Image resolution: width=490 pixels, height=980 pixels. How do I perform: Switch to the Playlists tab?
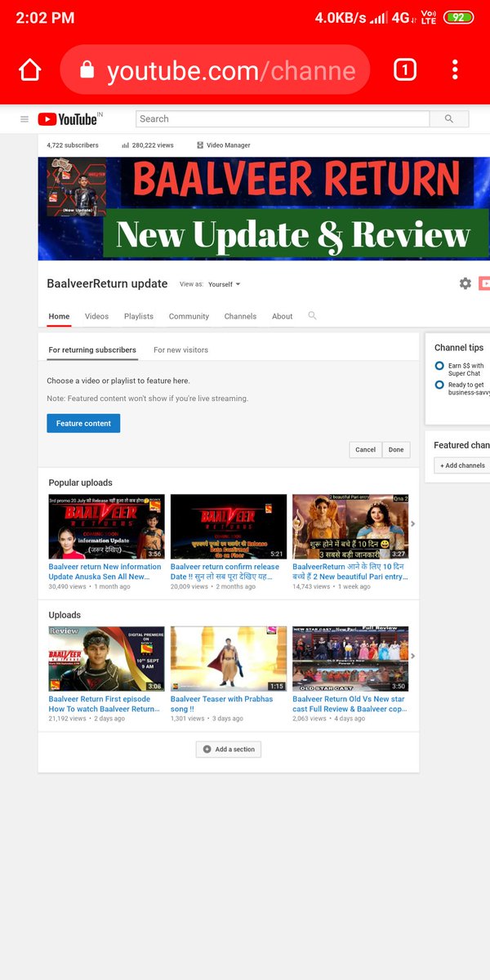(x=139, y=316)
